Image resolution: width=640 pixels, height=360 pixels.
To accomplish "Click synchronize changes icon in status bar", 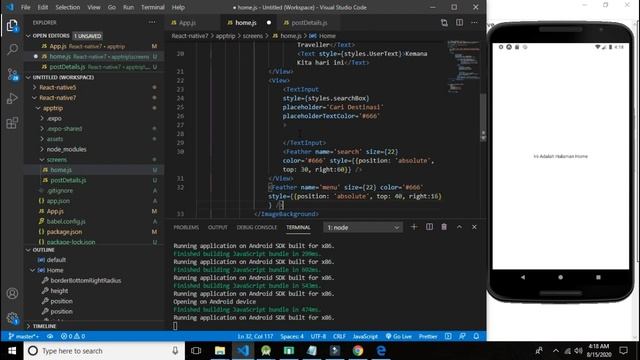I will pyautogui.click(x=50, y=336).
